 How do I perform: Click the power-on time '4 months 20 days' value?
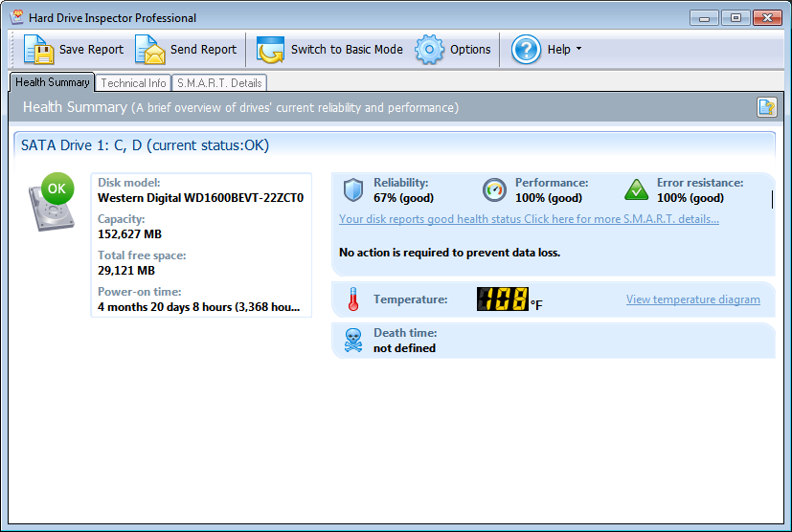click(198, 307)
